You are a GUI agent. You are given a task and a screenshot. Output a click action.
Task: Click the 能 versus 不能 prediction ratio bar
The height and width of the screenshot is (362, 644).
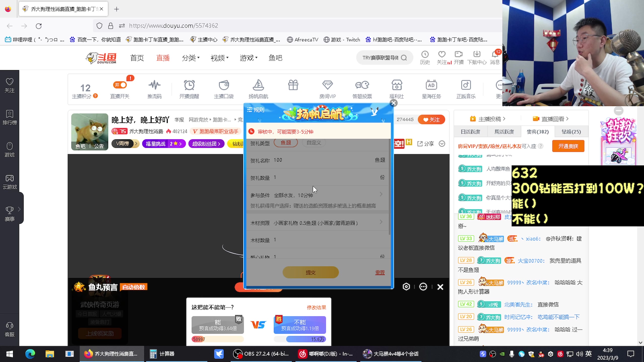tap(259, 339)
